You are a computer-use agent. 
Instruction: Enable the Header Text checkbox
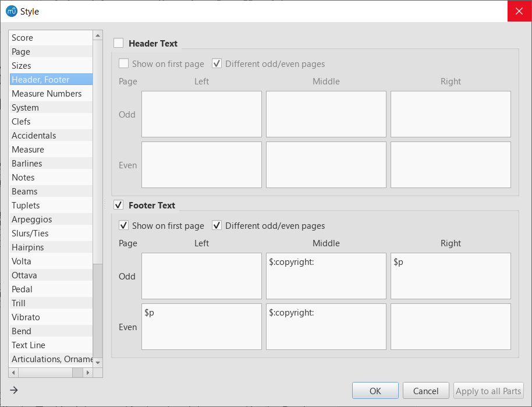point(118,43)
